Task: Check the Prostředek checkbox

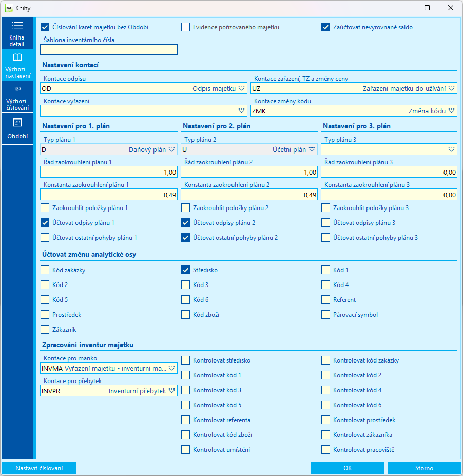Action: (x=45, y=314)
